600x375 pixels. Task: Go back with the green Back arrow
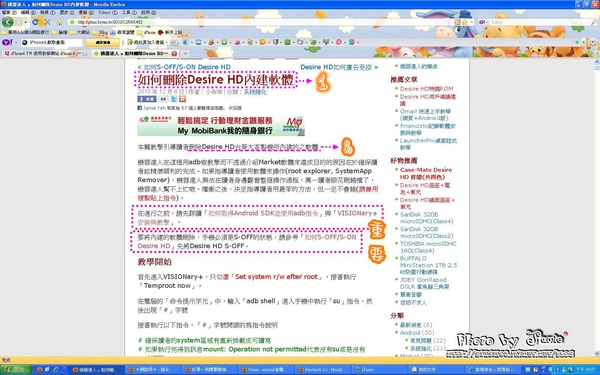point(7,22)
